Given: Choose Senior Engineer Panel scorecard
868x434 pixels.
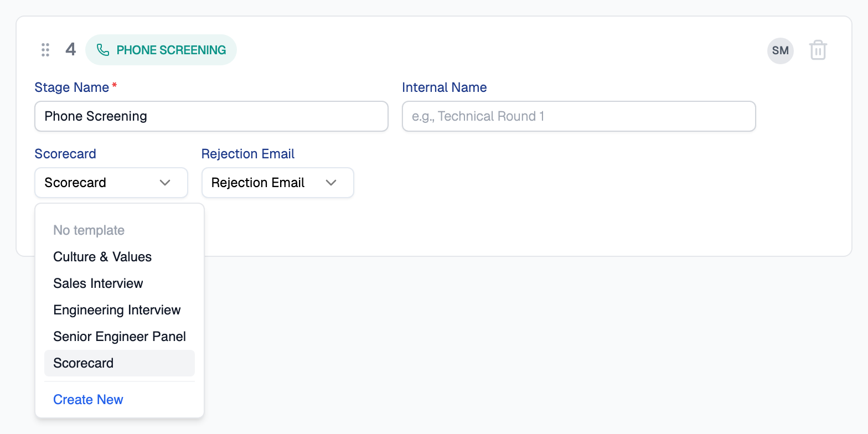Looking at the screenshot, I should [x=120, y=337].
